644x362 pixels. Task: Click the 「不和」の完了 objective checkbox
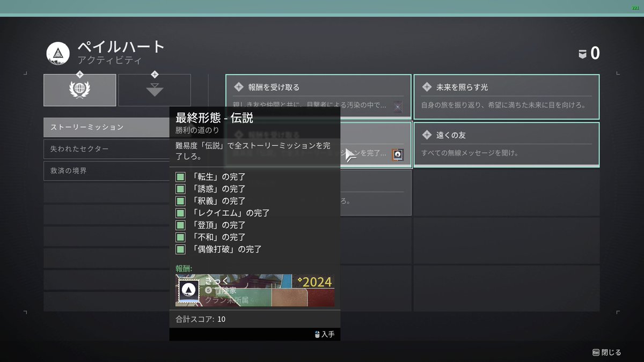pyautogui.click(x=180, y=237)
